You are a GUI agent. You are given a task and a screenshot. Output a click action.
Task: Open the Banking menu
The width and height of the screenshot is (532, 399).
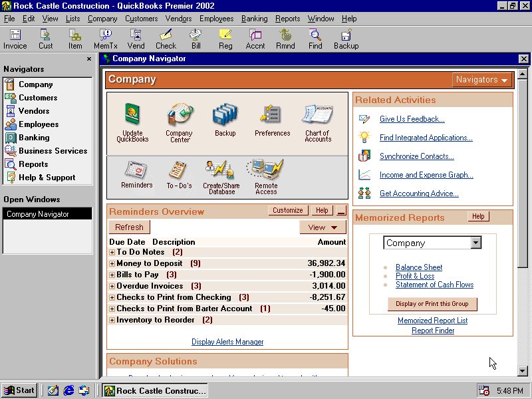click(254, 19)
